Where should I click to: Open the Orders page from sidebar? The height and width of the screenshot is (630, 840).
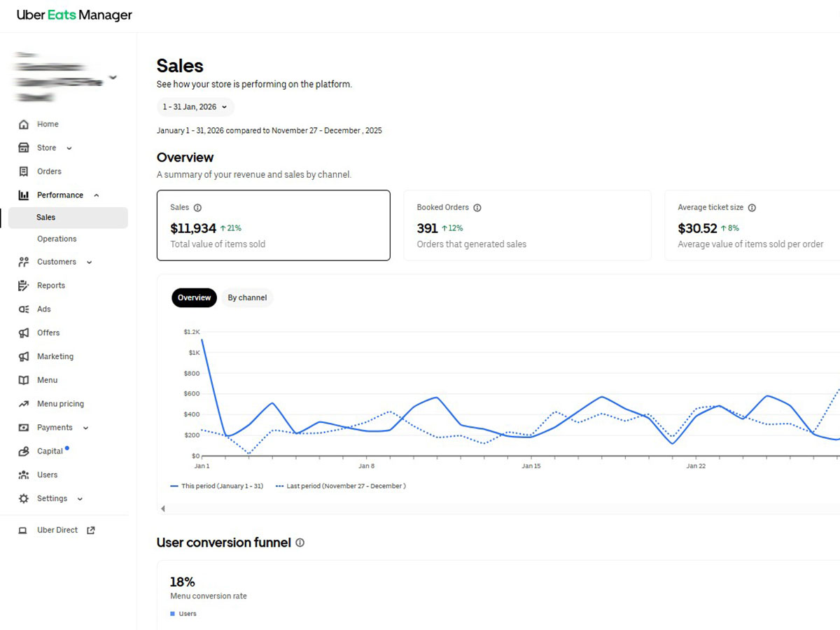pyautogui.click(x=49, y=171)
